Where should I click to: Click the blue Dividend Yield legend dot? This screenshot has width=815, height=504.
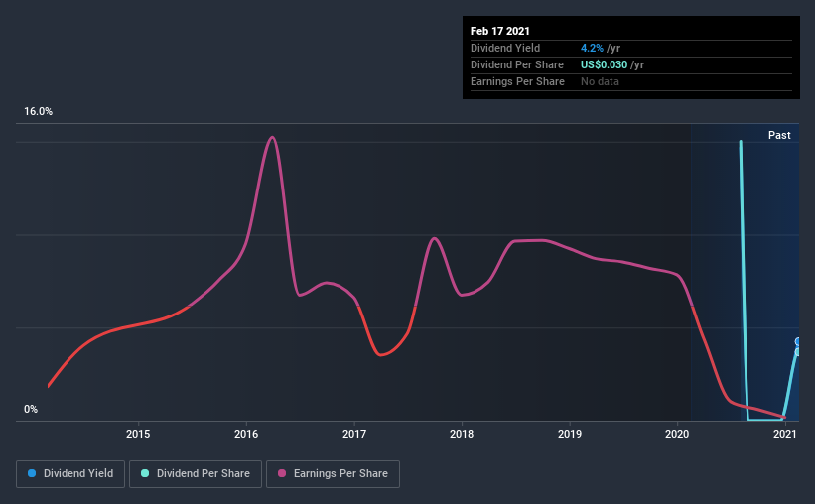tap(32, 473)
